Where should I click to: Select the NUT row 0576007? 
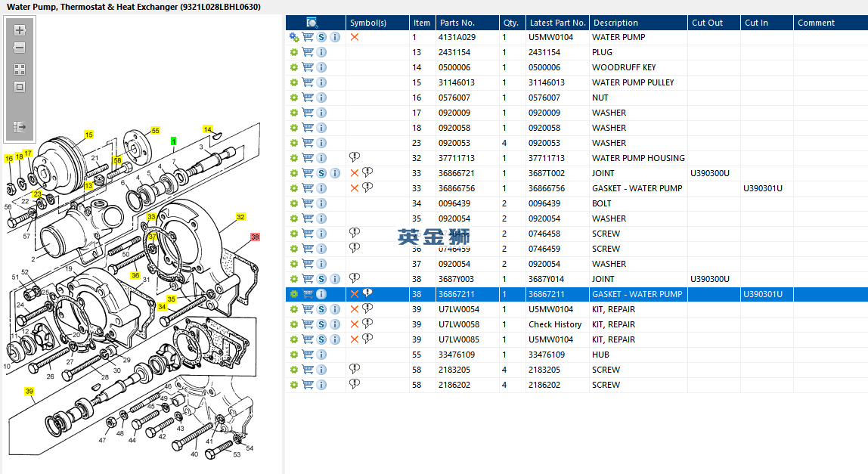click(456, 98)
